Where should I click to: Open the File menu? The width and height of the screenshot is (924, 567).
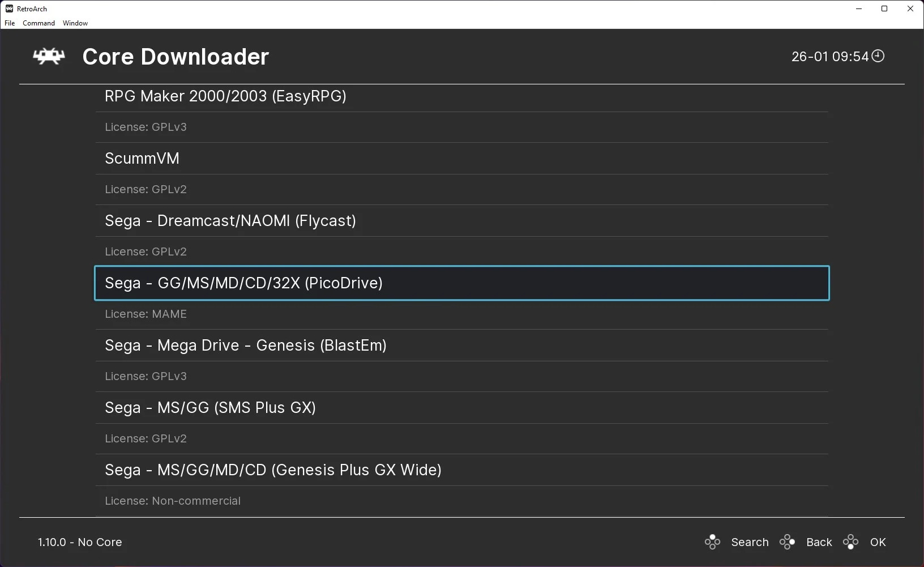9,23
